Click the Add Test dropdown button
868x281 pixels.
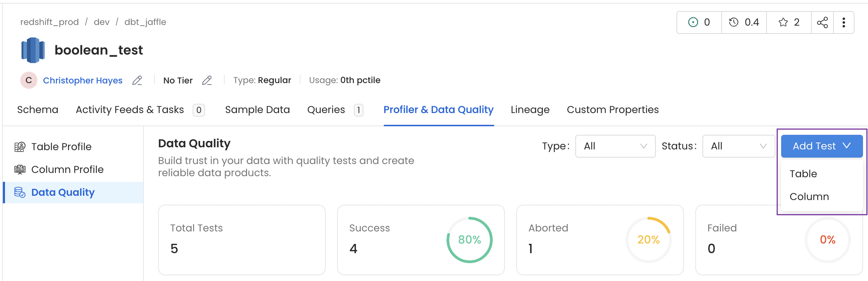tap(822, 146)
